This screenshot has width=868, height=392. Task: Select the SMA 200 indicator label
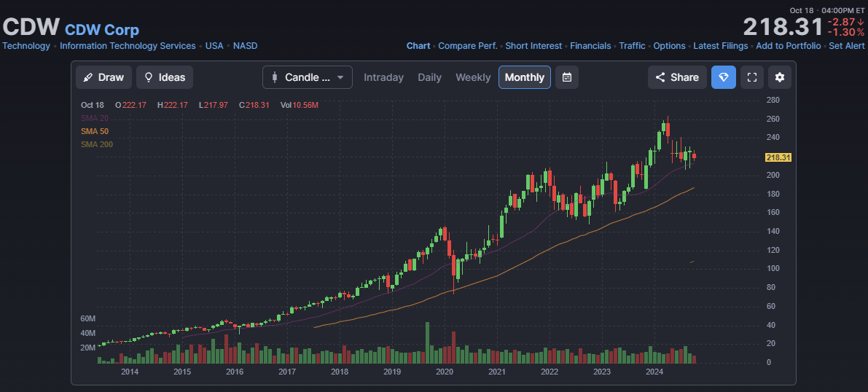coord(97,144)
